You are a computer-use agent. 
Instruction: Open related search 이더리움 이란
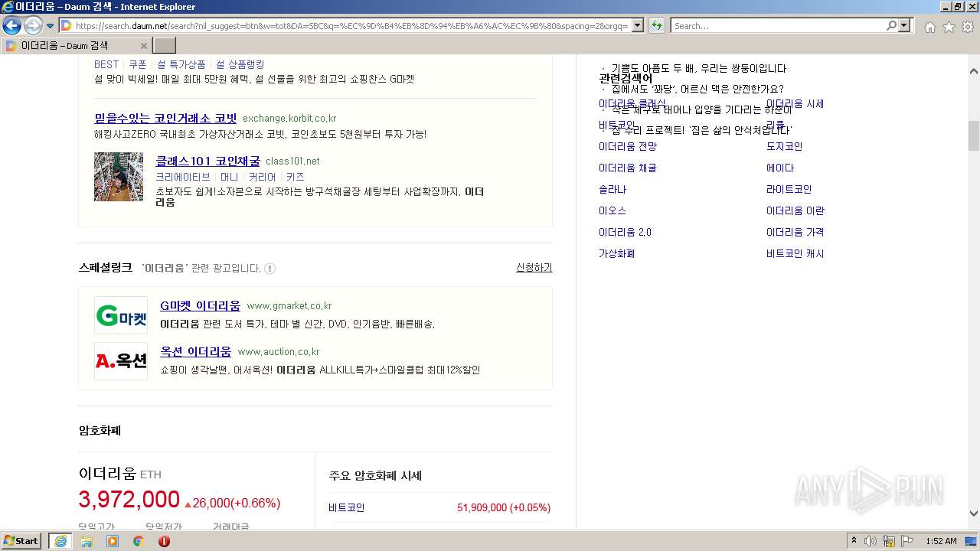795,210
